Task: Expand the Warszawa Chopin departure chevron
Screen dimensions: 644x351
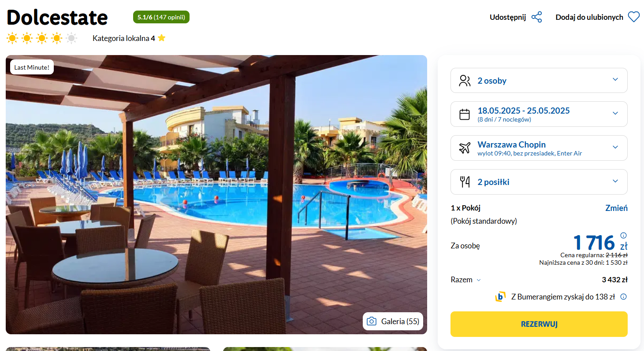Action: (615, 147)
